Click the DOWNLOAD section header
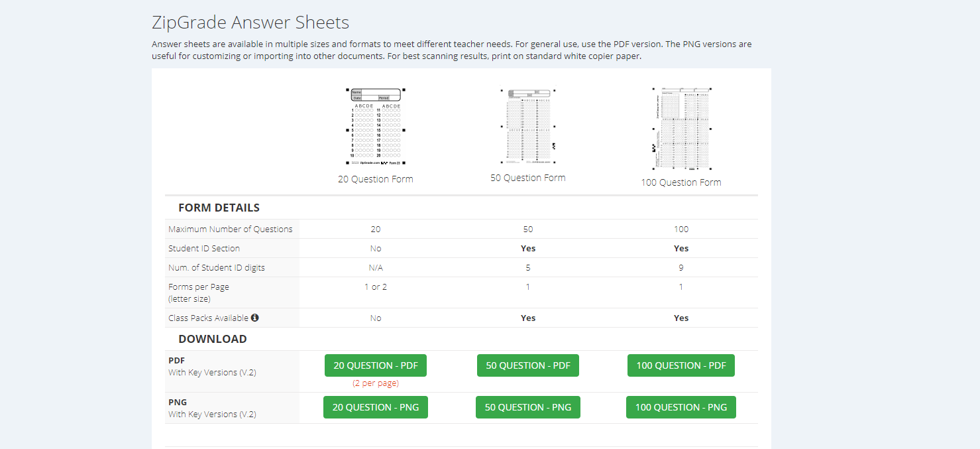The width and height of the screenshot is (980, 449). pos(213,339)
